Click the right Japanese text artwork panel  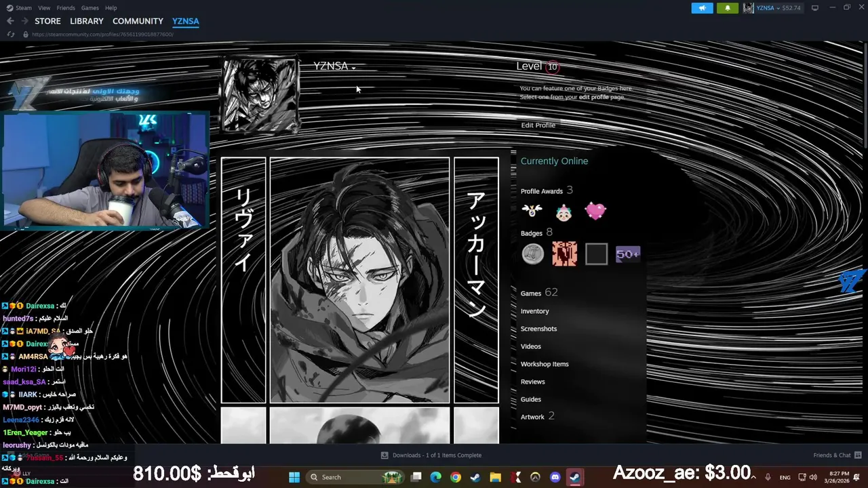click(x=477, y=281)
